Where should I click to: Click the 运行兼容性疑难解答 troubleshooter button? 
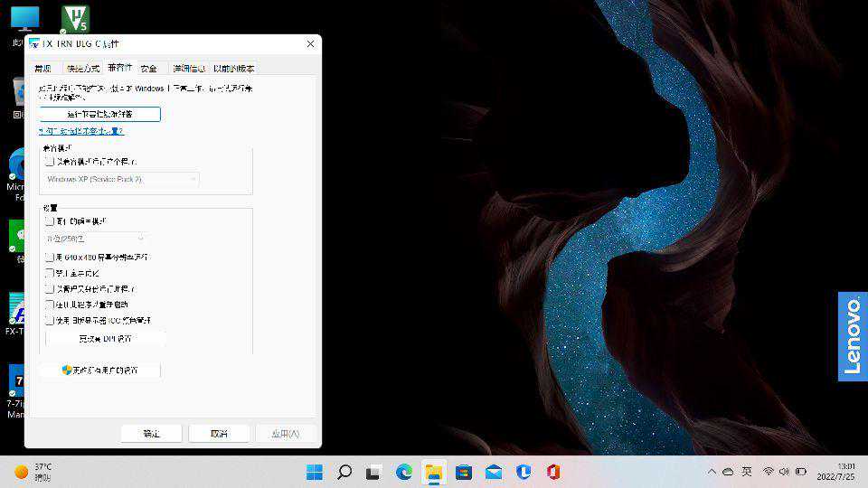[x=100, y=114]
